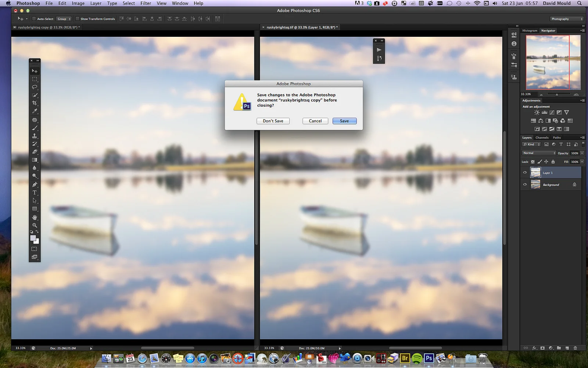This screenshot has width=588, height=368.
Task: Toggle Quick Mask mode in the toolbox
Action: [35, 249]
